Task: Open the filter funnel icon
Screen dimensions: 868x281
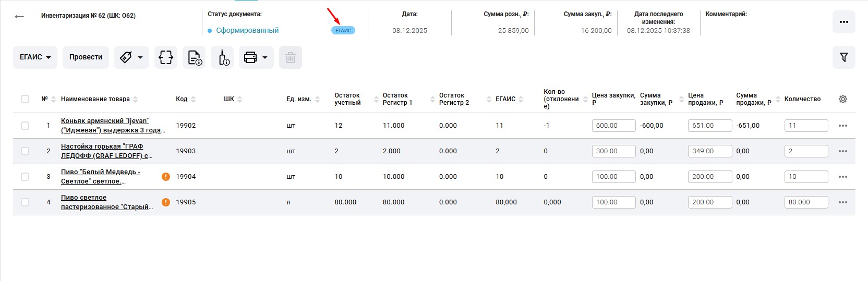Action: [x=843, y=57]
